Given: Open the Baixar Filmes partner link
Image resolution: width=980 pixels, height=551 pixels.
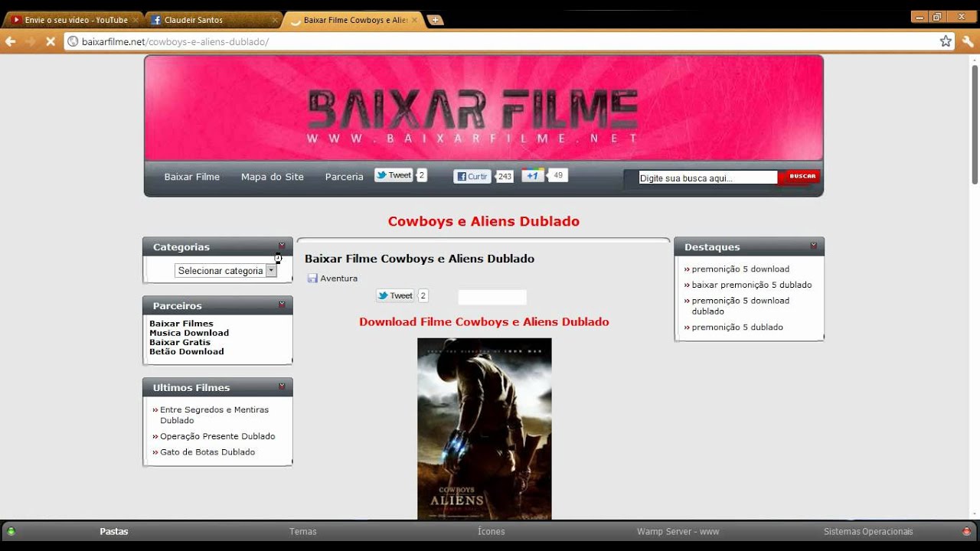Looking at the screenshot, I should (x=181, y=324).
